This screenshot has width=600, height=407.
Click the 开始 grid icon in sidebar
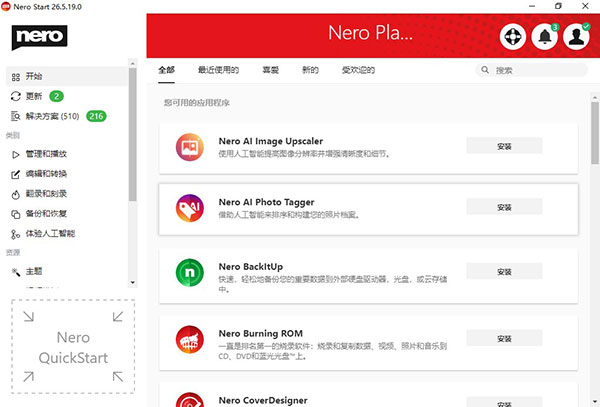pyautogui.click(x=16, y=77)
